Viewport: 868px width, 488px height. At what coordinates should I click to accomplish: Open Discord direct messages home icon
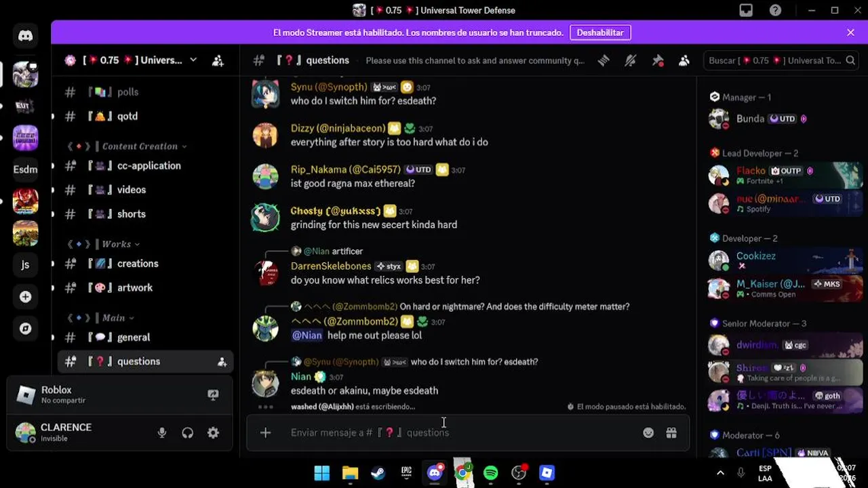25,36
